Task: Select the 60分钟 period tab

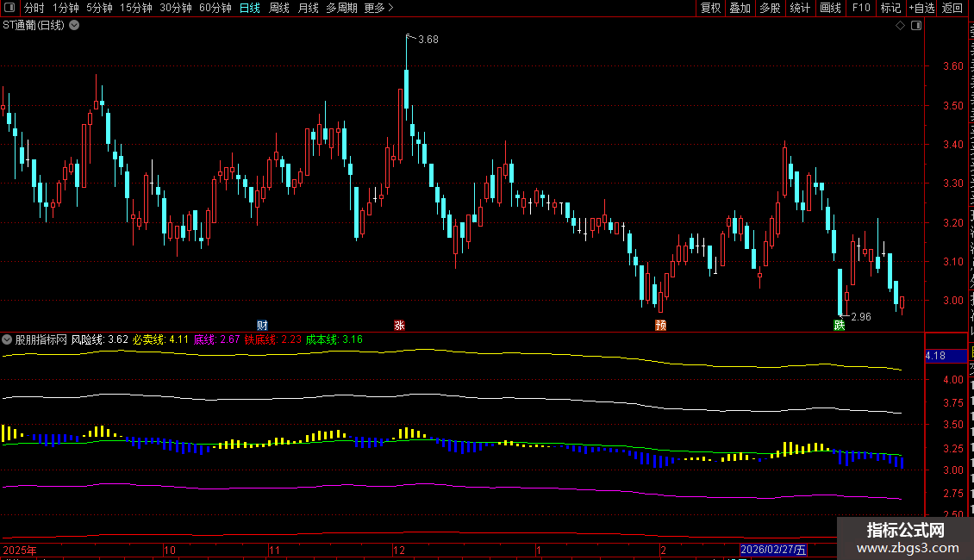Action: click(215, 8)
